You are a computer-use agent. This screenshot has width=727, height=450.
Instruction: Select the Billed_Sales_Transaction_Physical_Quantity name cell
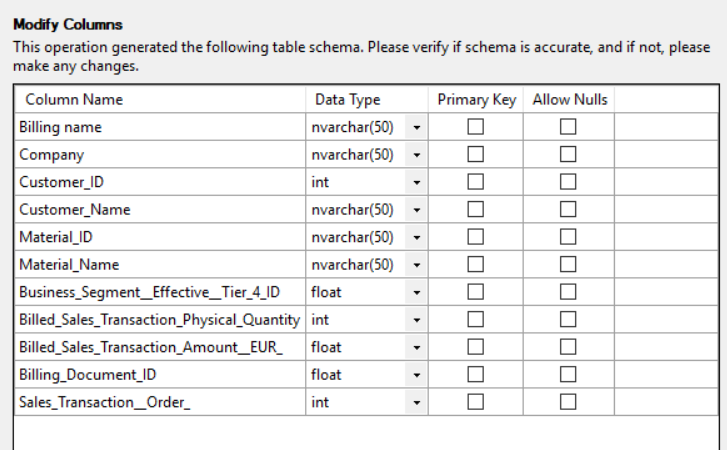click(159, 320)
